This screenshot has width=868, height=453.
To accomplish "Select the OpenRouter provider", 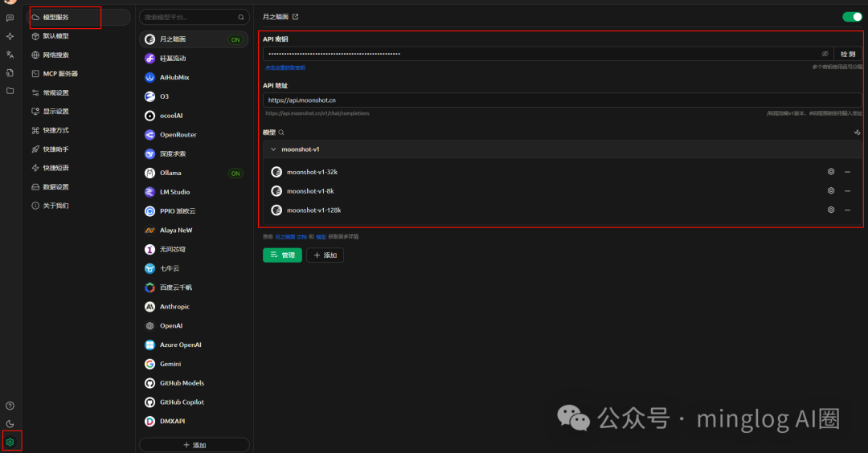I will coord(194,134).
